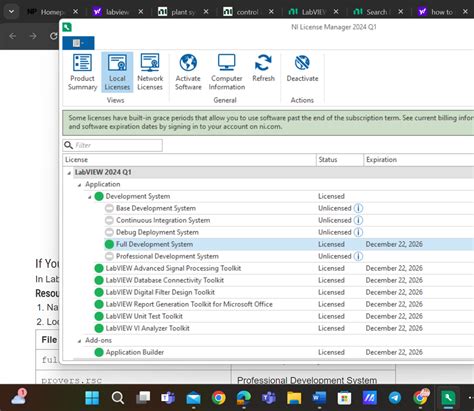Reload the browser page
Viewport: 474px width, 411px height.
(x=53, y=36)
